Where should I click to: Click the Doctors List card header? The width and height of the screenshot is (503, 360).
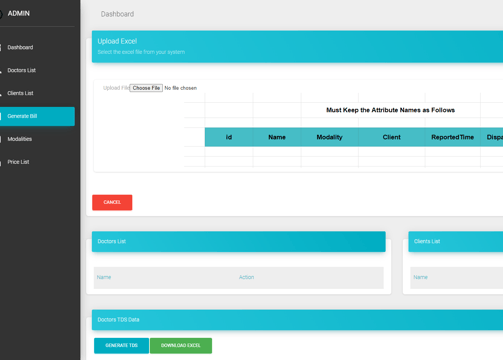[x=239, y=241]
